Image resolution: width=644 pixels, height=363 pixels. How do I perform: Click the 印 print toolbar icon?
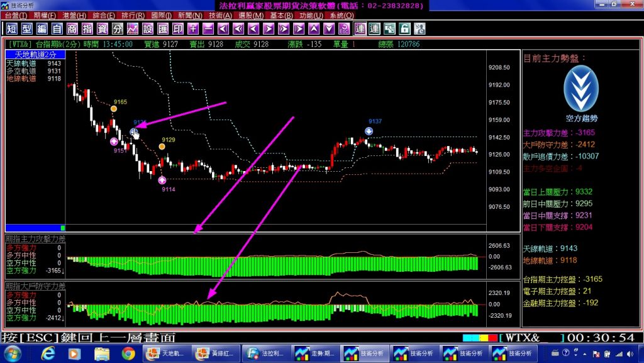click(178, 28)
